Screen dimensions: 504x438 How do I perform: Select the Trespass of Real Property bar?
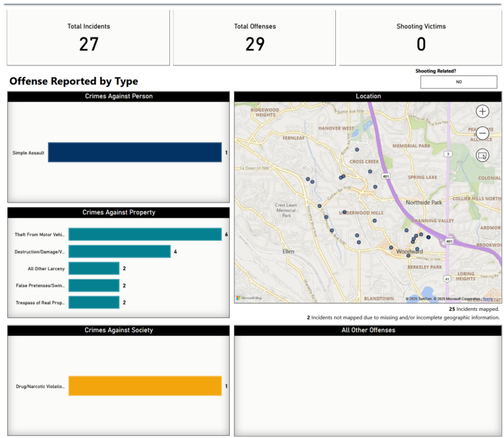[94, 302]
